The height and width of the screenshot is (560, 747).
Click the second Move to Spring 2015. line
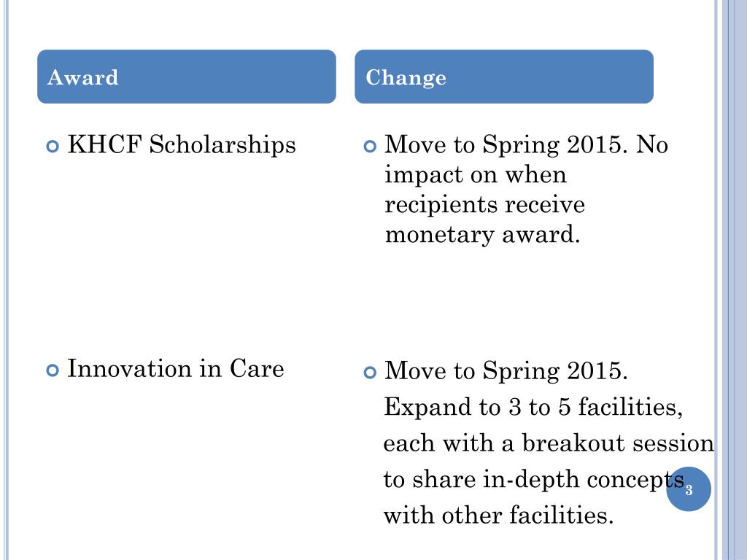(506, 371)
